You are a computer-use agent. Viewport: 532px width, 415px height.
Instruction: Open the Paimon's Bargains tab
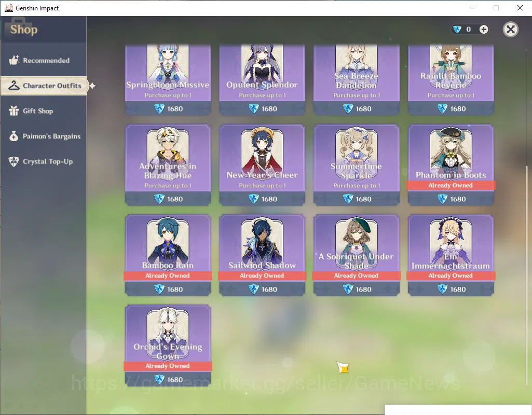pyautogui.click(x=44, y=136)
